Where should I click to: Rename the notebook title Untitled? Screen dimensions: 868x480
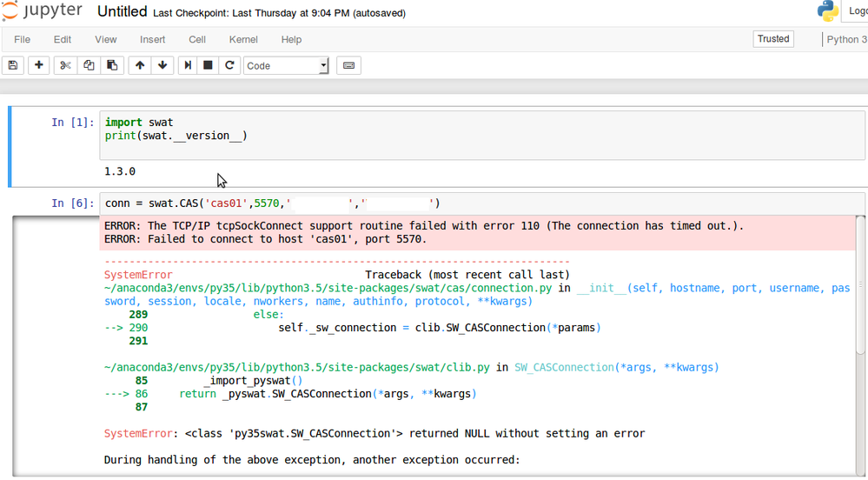click(122, 12)
